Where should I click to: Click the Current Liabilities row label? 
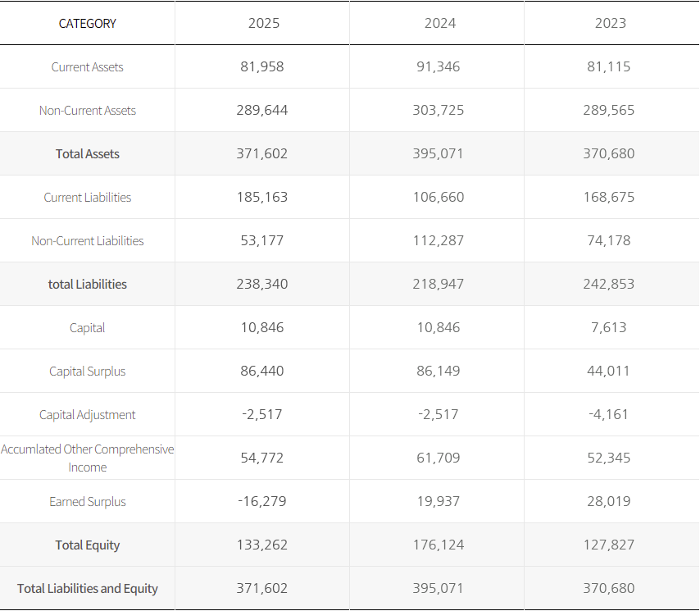pos(88,198)
